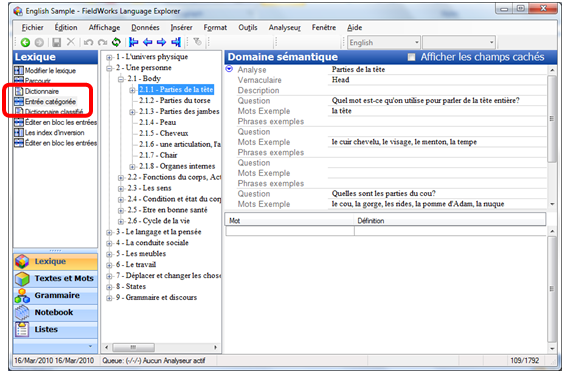Open the Édition menu
The width and height of the screenshot is (562, 373).
click(x=66, y=28)
